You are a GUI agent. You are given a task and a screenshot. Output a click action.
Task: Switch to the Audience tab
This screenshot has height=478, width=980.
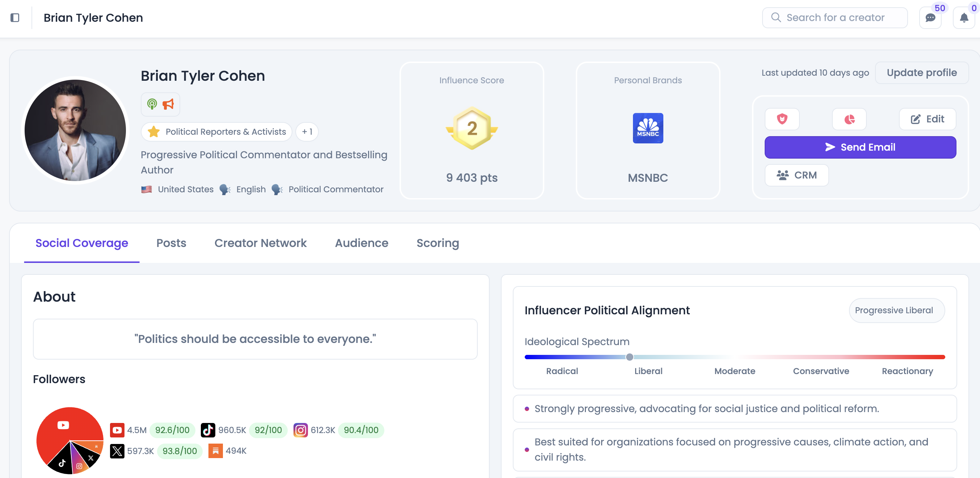tap(362, 243)
